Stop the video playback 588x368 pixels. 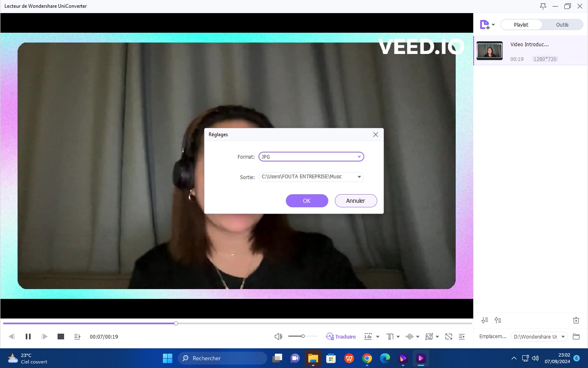click(61, 337)
